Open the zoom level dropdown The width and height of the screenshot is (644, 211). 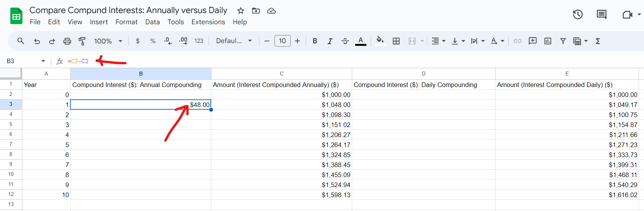click(108, 41)
